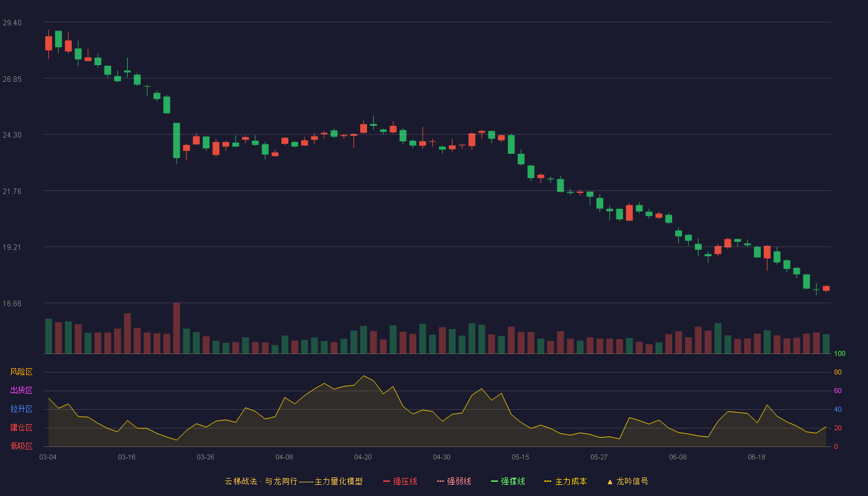Click the 04-30 date label
This screenshot has width=868, height=496.
(x=441, y=457)
